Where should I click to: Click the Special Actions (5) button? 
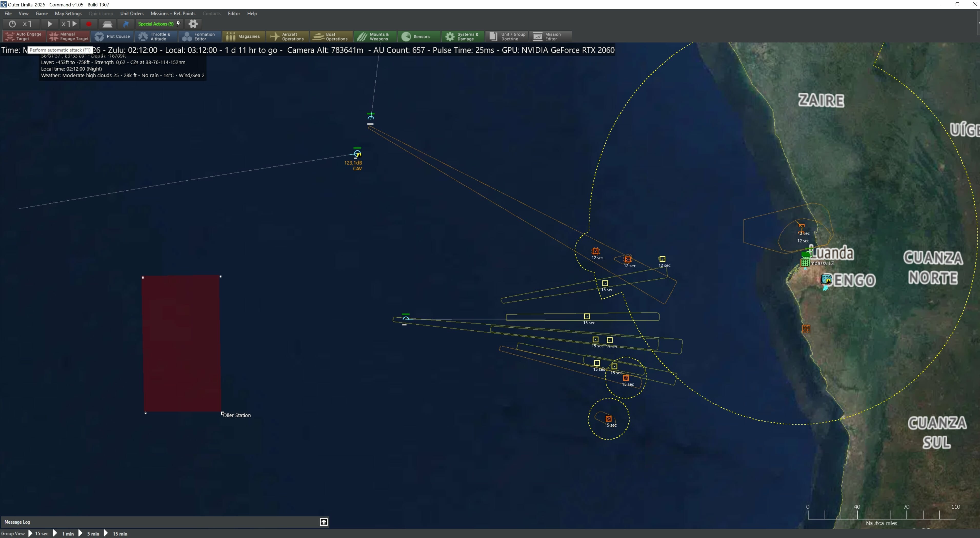tap(156, 24)
